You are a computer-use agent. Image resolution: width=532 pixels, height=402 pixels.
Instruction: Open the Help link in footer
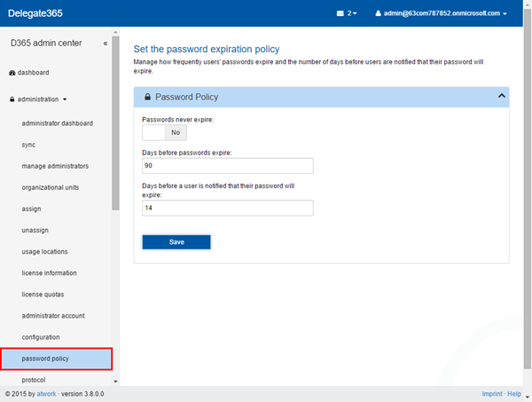coord(514,393)
